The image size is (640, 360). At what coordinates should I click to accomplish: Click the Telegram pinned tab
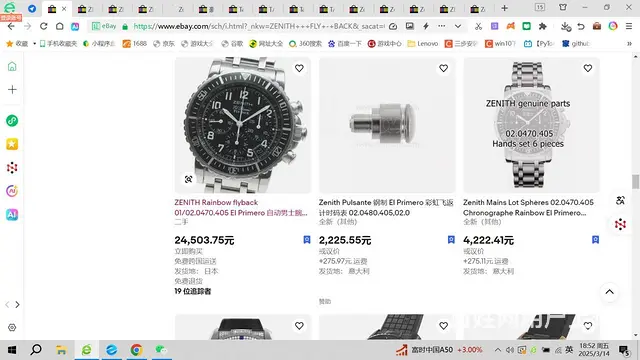[32, 9]
